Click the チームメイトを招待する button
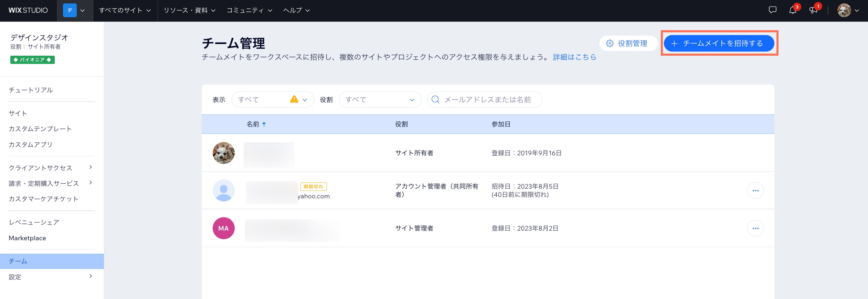The height and width of the screenshot is (299, 868). 719,43
